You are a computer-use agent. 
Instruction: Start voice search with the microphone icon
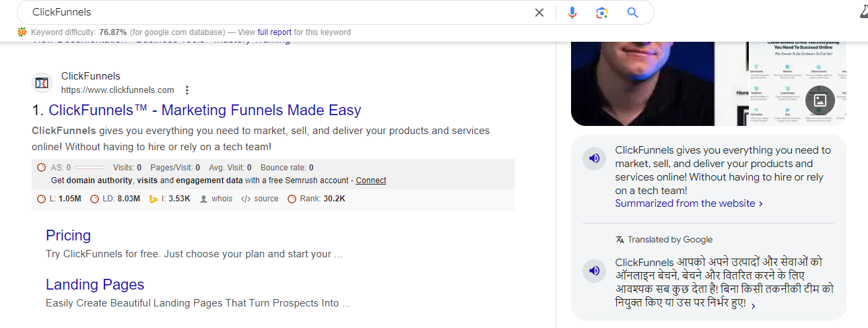[x=572, y=13]
